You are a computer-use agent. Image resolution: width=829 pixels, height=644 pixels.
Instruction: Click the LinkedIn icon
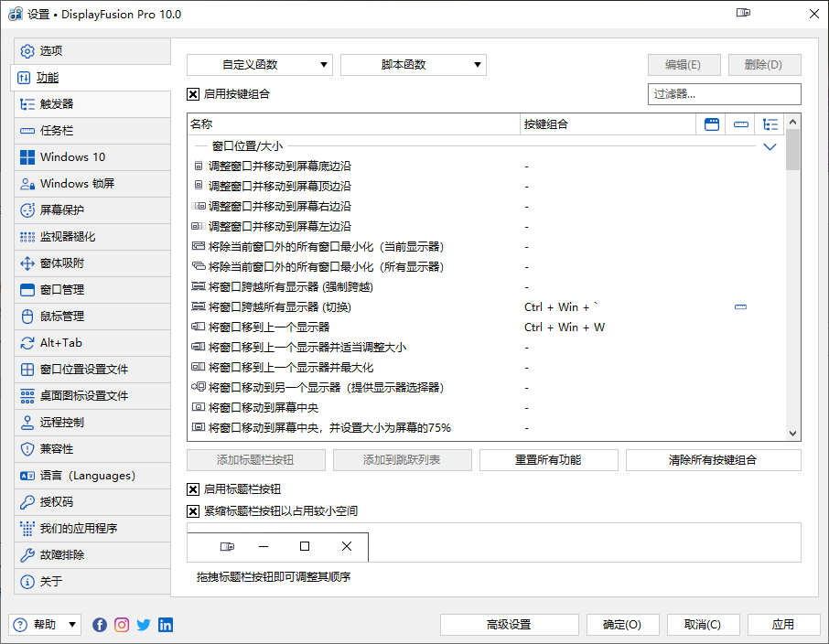tap(166, 625)
